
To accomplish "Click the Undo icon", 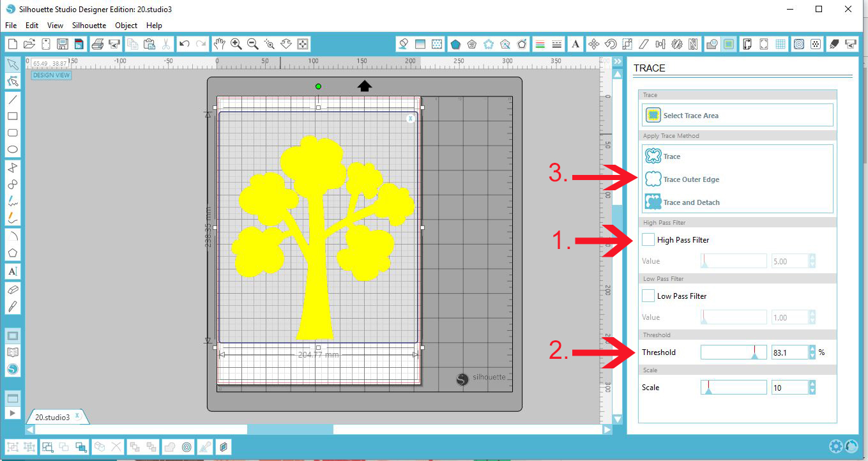I will pyautogui.click(x=185, y=43).
